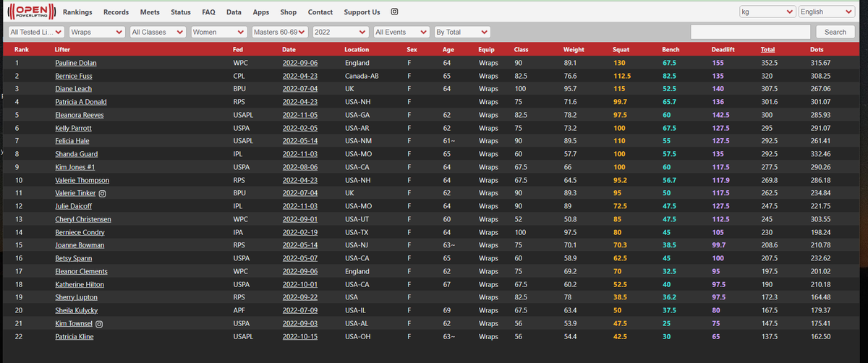Open the 2022-04-23 meet for Bernice Fuss
This screenshot has width=868, height=363.
tap(299, 76)
